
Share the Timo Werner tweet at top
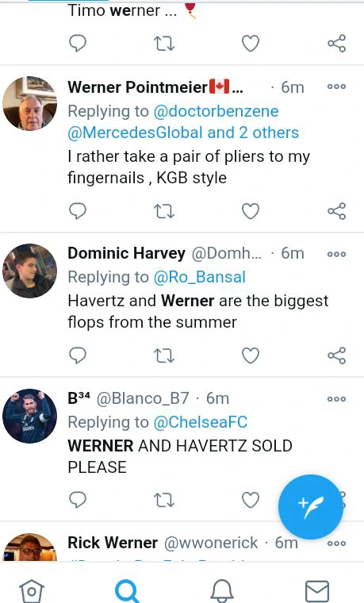coord(337,43)
